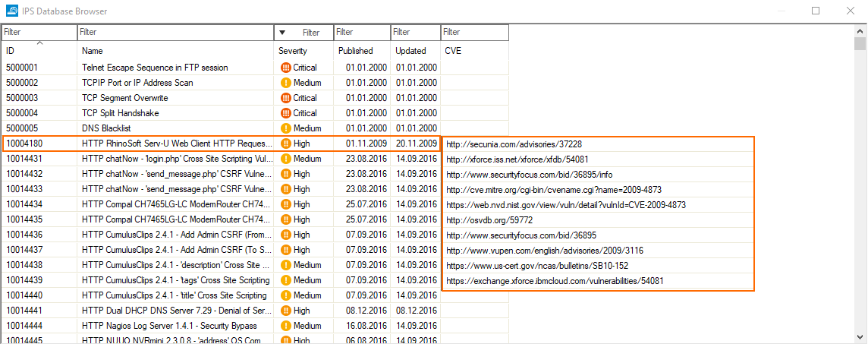Click the vertical scrollbar up arrow
Screen dimensions: 868x344
tap(860, 31)
